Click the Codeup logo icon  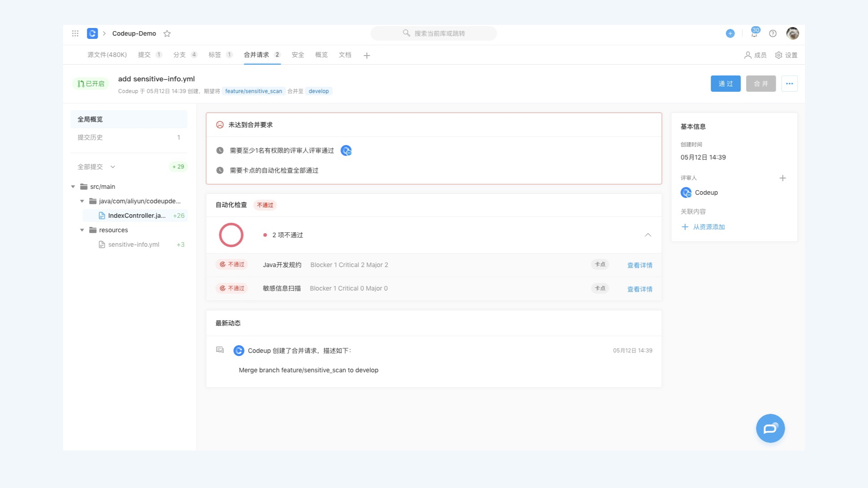[92, 33]
